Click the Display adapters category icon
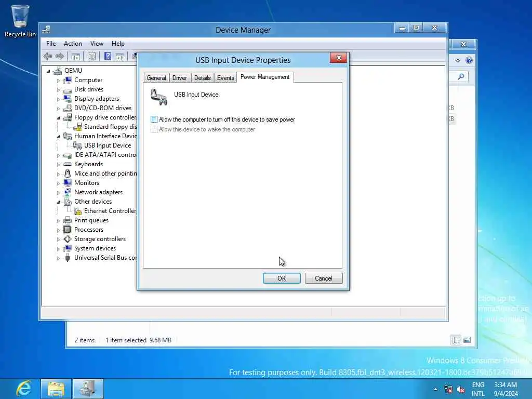Screen dimensions: 532x399 pos(68,99)
